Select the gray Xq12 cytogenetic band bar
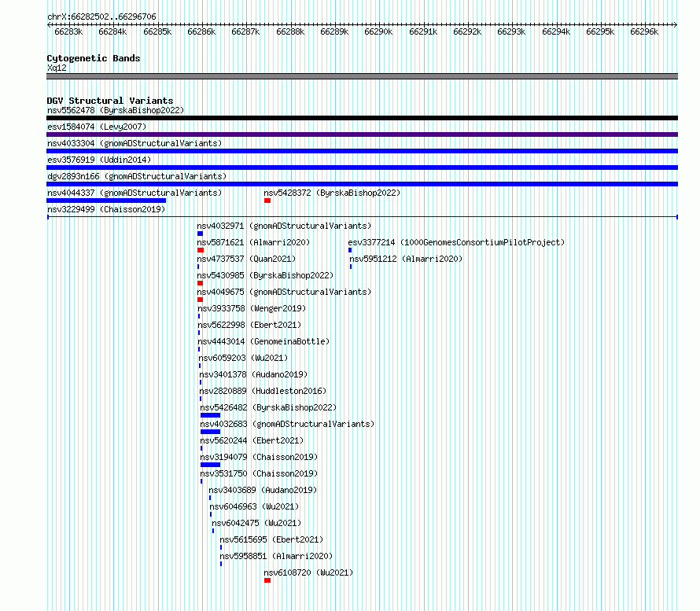Viewport: 700px width, 611px height. [x=362, y=76]
